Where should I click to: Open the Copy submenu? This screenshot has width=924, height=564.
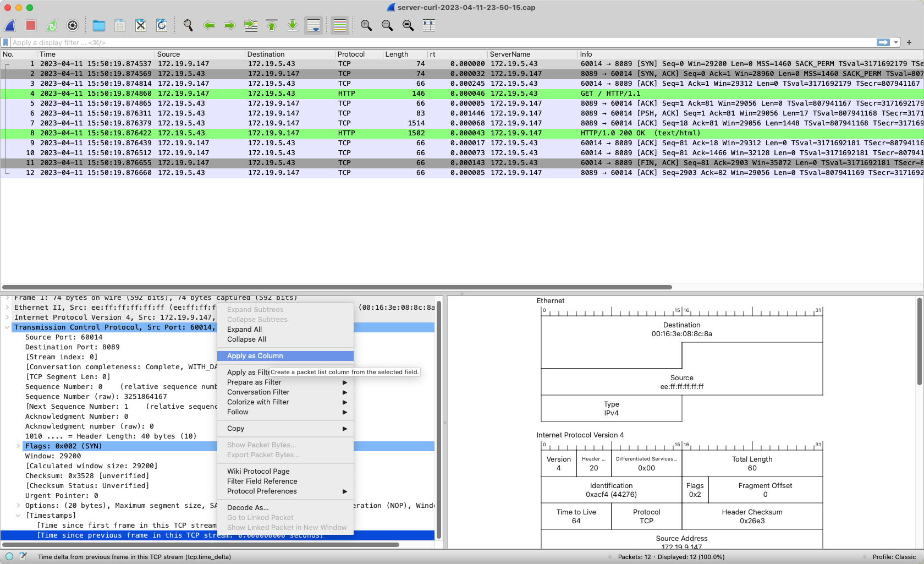(285, 429)
